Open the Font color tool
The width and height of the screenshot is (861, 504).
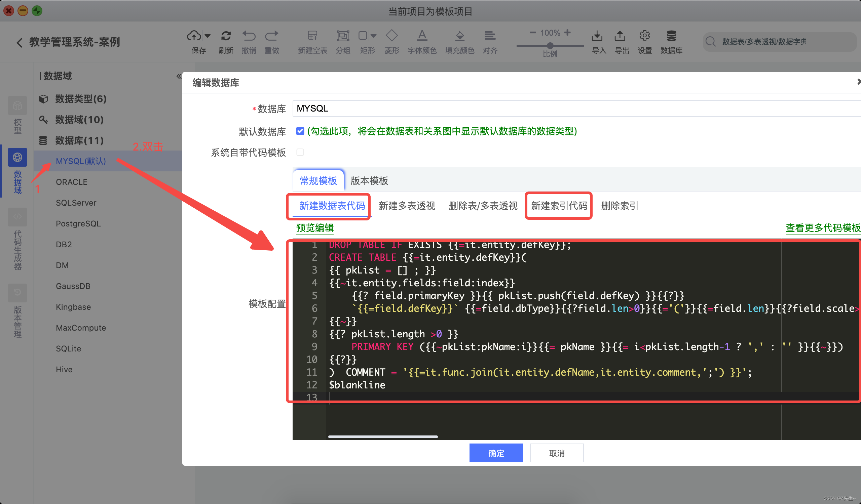pyautogui.click(x=422, y=36)
